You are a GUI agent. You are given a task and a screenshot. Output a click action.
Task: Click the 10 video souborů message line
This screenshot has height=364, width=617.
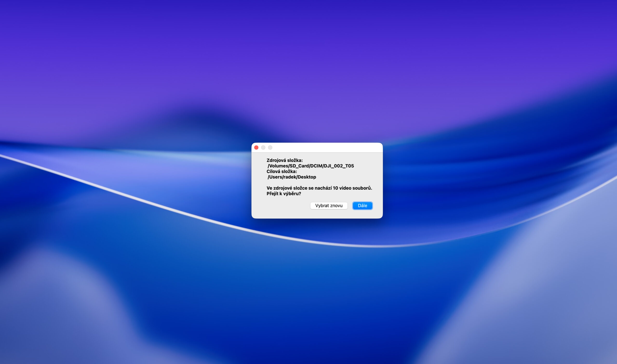319,188
